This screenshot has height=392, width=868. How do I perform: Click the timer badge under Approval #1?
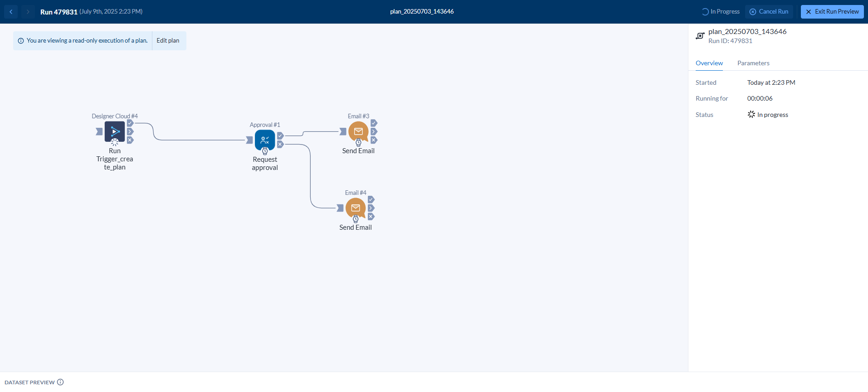point(265,151)
